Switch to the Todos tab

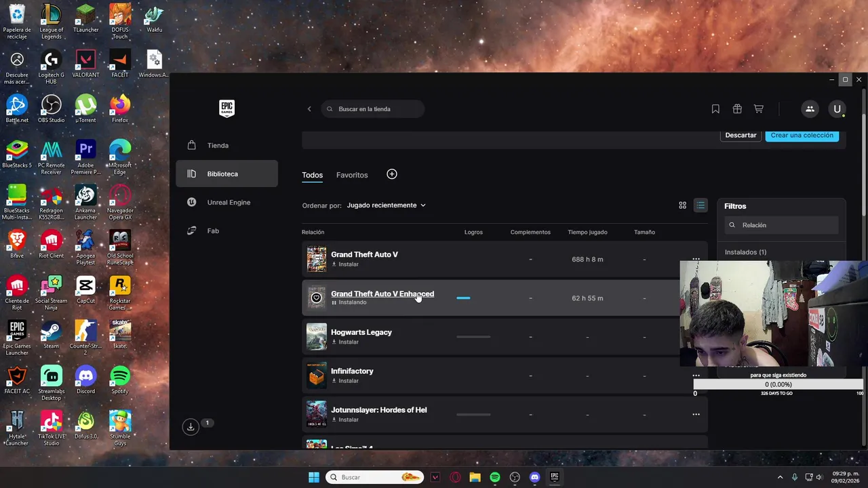(312, 175)
